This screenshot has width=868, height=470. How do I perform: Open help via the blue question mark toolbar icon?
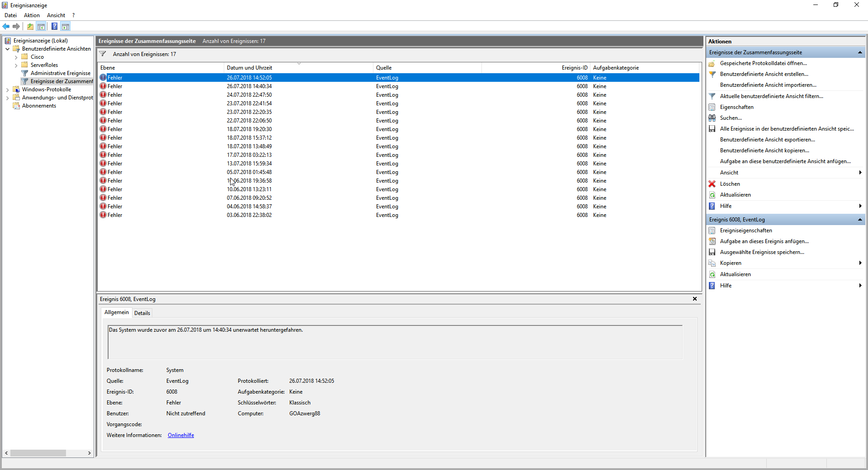54,27
